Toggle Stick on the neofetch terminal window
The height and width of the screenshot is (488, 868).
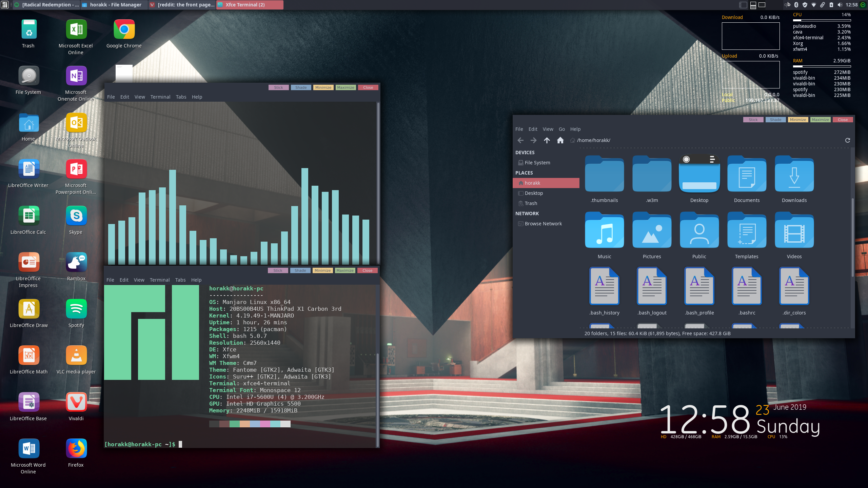click(278, 270)
